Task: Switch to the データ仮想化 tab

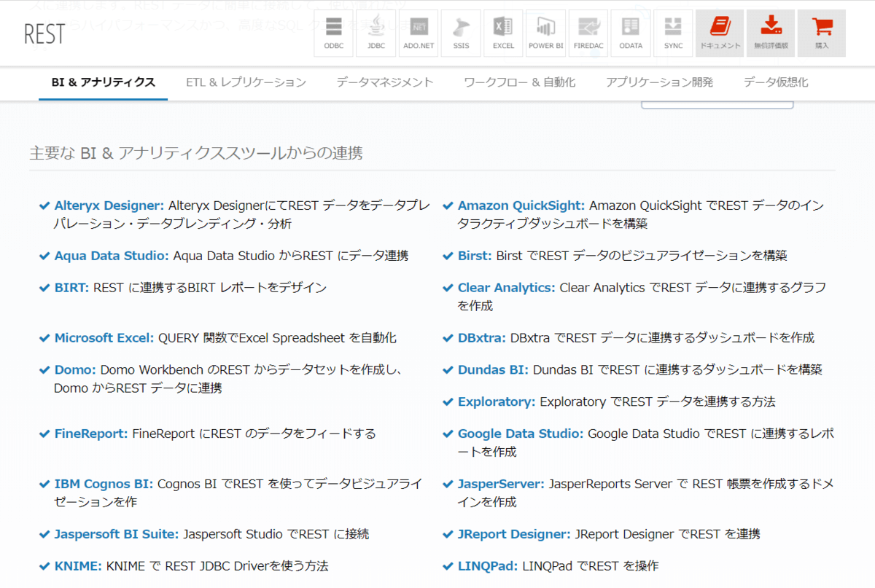Action: click(x=776, y=82)
